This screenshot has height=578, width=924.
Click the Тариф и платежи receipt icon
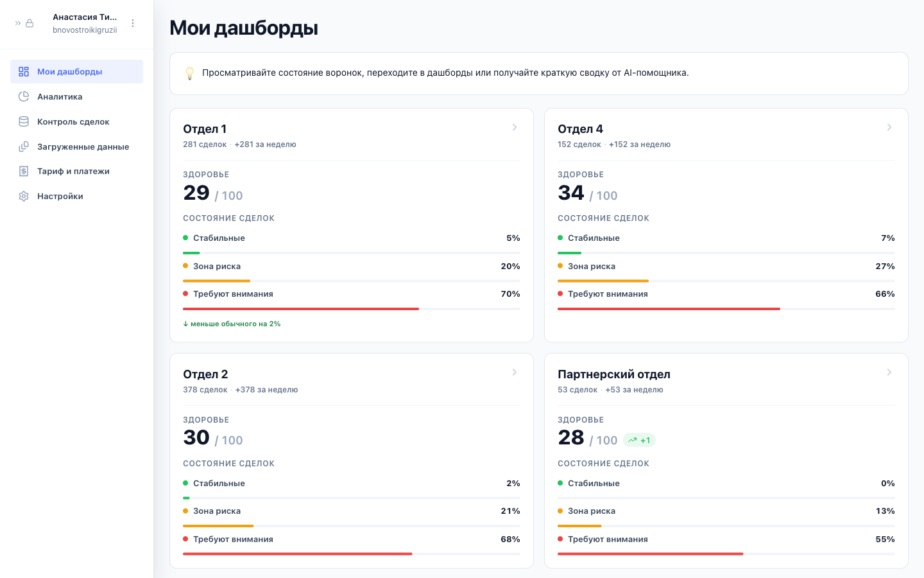pyautogui.click(x=24, y=171)
